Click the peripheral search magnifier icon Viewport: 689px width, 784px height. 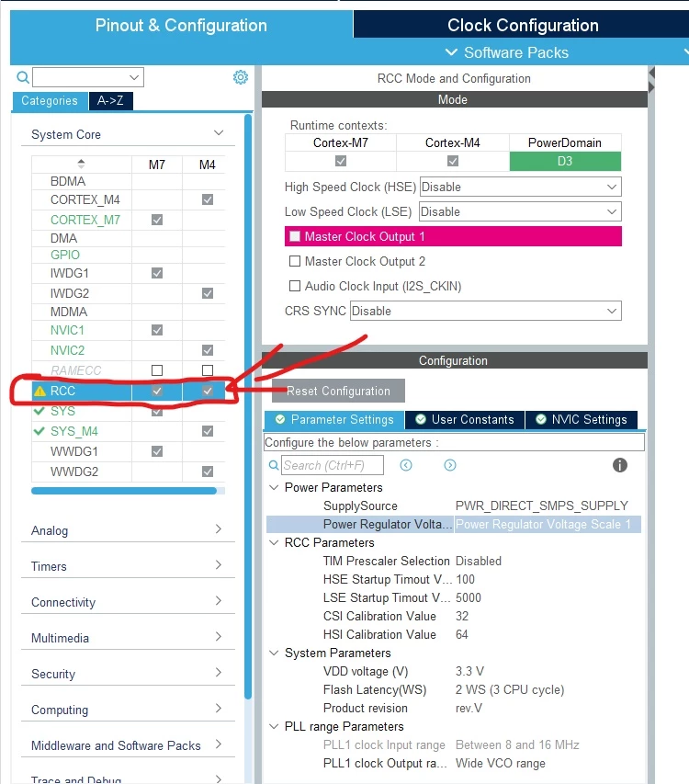(x=22, y=77)
